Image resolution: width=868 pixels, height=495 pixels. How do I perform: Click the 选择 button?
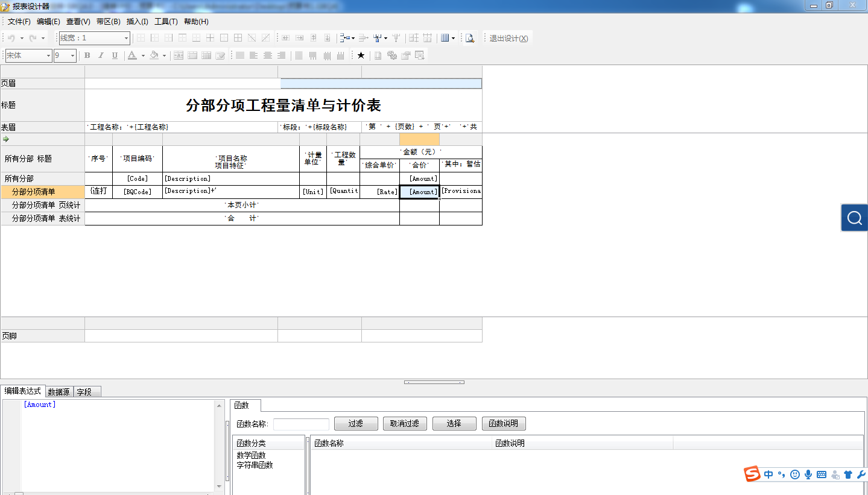[x=454, y=423]
